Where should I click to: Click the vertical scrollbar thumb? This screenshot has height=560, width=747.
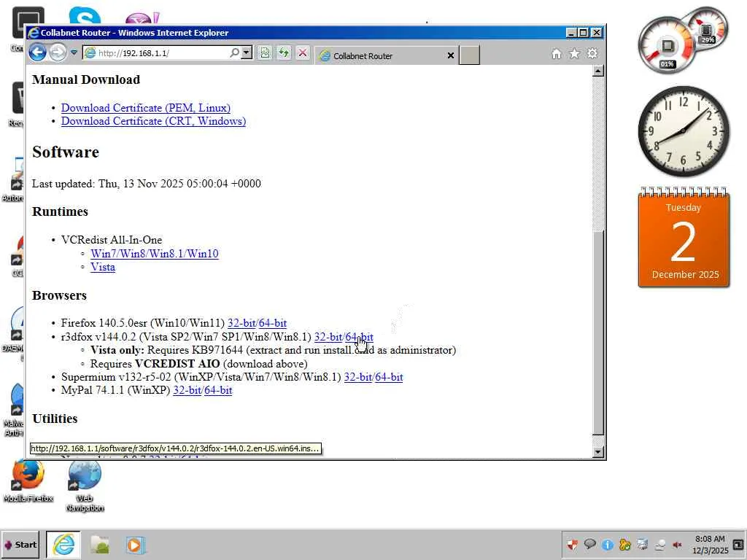tap(598, 332)
